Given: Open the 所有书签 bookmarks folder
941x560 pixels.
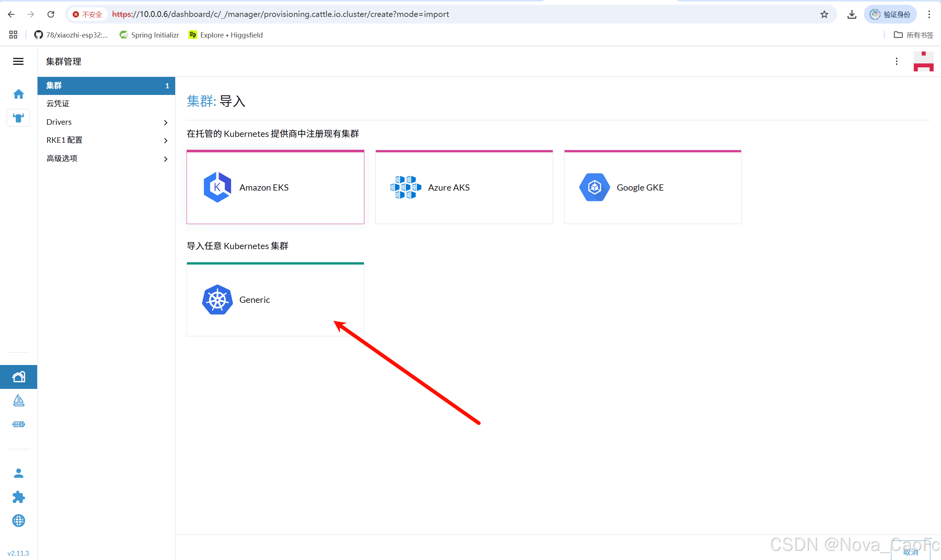Looking at the screenshot, I should 913,35.
